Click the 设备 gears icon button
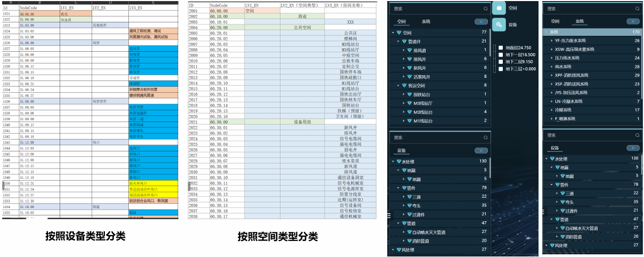Image resolution: width=644 pixels, height=257 pixels. point(499,25)
